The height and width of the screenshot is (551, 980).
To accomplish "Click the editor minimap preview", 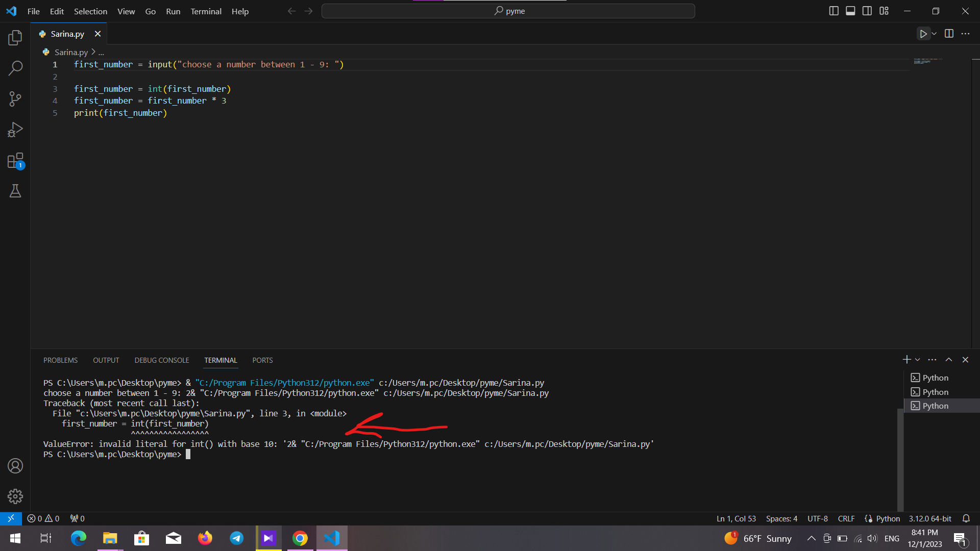I will [928, 61].
